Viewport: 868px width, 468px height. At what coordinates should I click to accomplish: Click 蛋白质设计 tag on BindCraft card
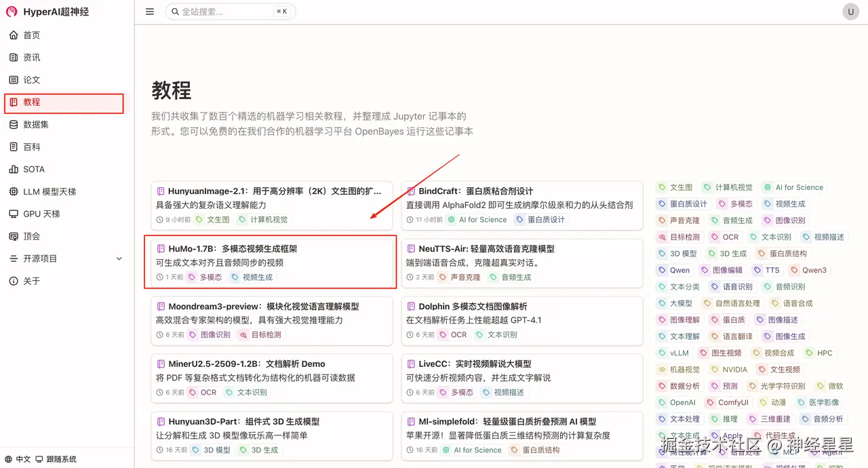point(540,220)
